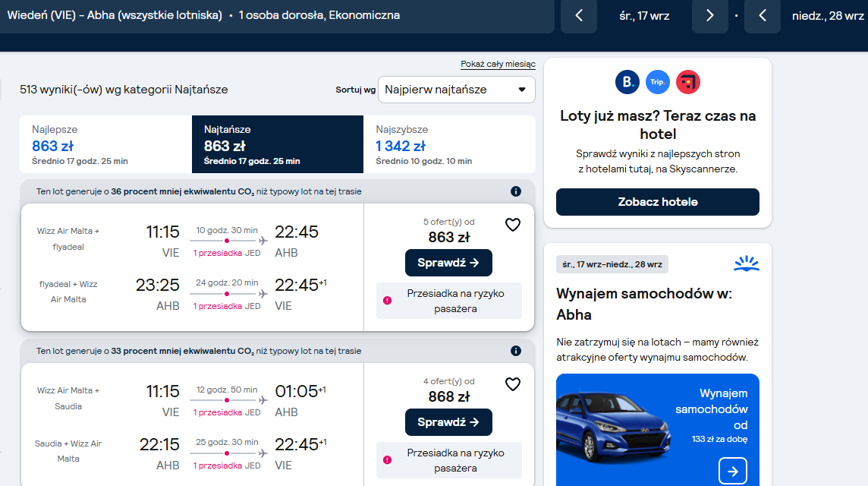Screen dimensions: 868x486
Task: Click the Trip. logo icon
Action: [658, 82]
